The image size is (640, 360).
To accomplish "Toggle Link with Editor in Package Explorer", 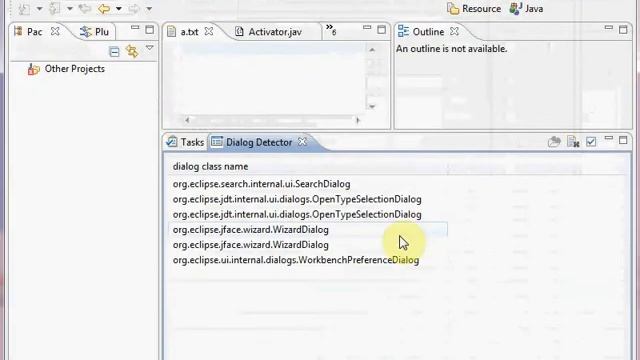I will tap(132, 51).
